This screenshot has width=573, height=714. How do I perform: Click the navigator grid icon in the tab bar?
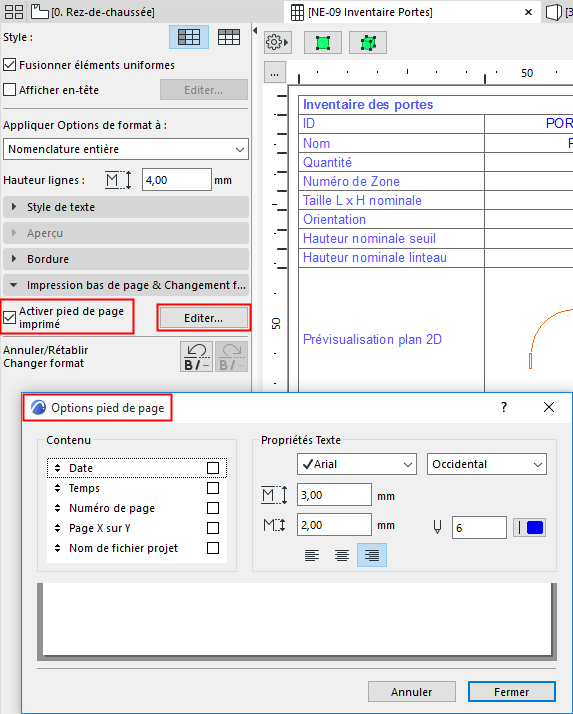(14, 12)
